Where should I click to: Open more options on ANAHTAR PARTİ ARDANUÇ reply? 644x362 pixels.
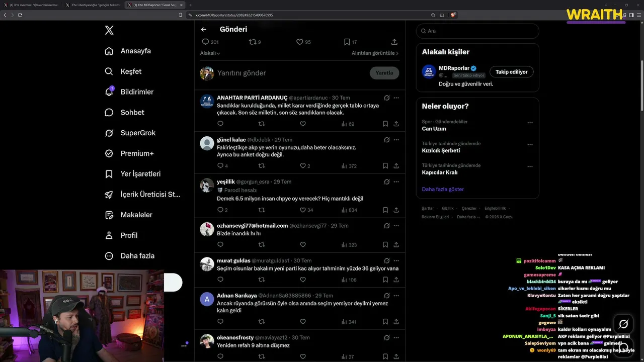pyautogui.click(x=396, y=98)
